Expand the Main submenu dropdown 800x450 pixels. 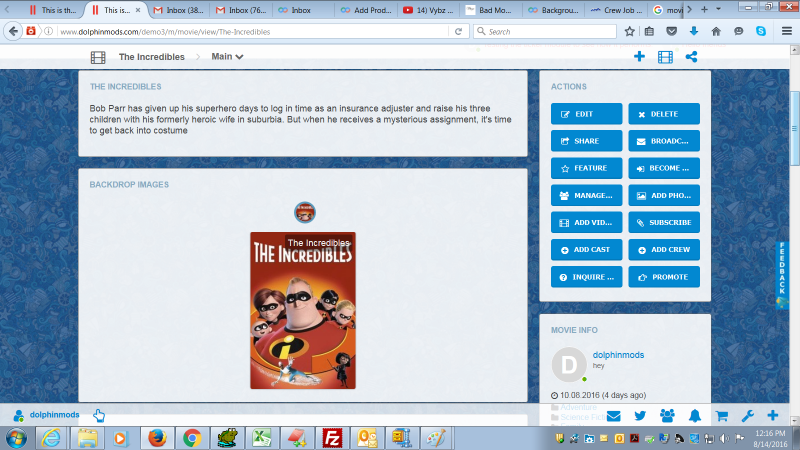click(x=227, y=57)
